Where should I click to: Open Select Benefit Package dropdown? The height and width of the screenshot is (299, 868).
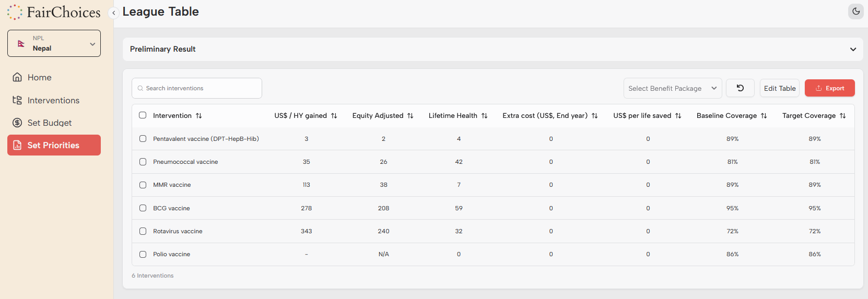tap(672, 88)
